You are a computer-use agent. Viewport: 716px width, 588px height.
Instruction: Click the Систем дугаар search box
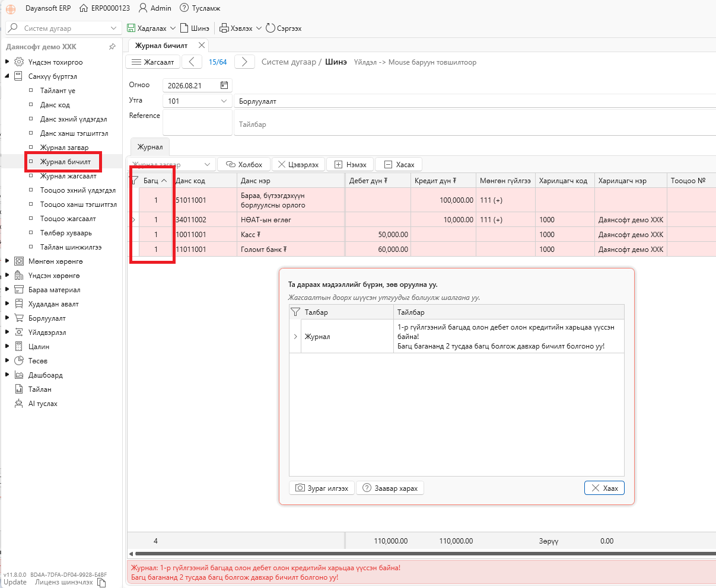[65, 28]
